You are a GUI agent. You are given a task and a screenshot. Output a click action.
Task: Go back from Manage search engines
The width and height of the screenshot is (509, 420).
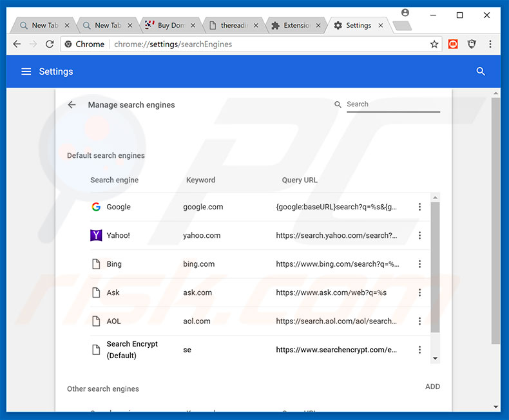click(x=72, y=104)
